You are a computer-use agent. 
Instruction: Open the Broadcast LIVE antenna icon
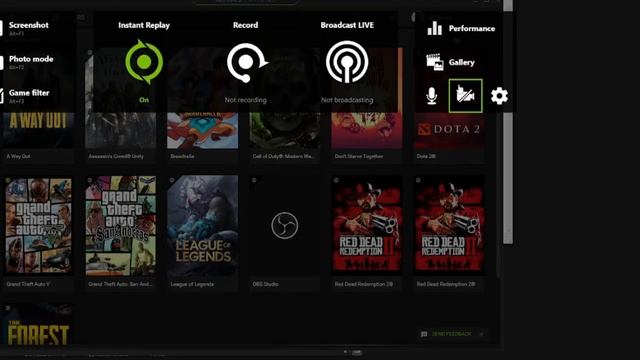pos(347,62)
